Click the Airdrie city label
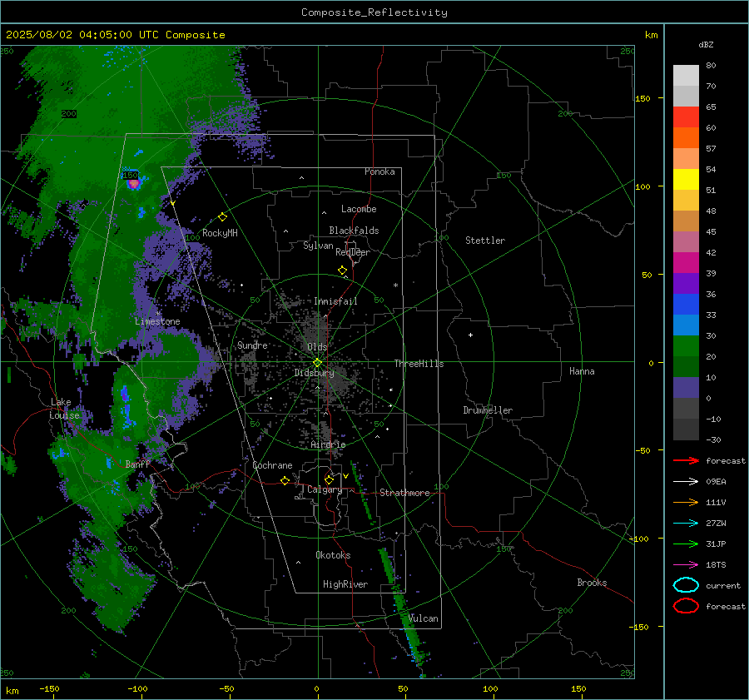Viewport: 749px width, 700px height. [328, 444]
